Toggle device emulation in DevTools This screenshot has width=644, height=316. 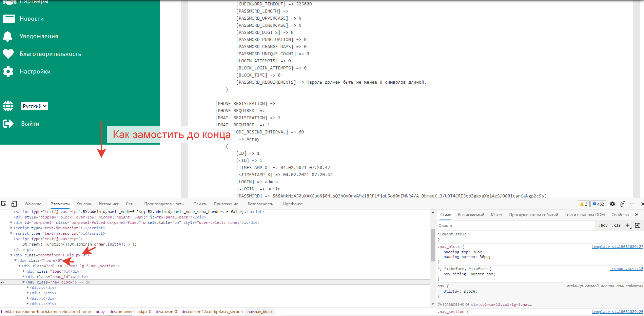[x=14, y=204]
